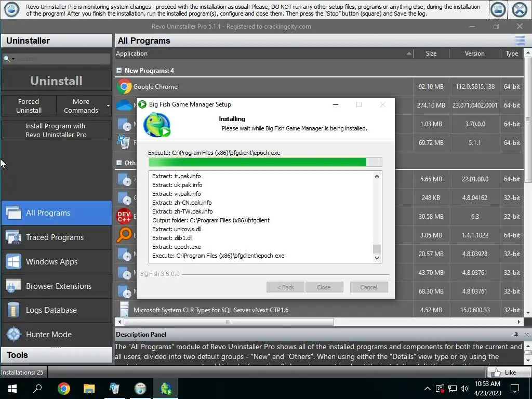Open the Tools section
The width and height of the screenshot is (532, 399).
[56, 355]
